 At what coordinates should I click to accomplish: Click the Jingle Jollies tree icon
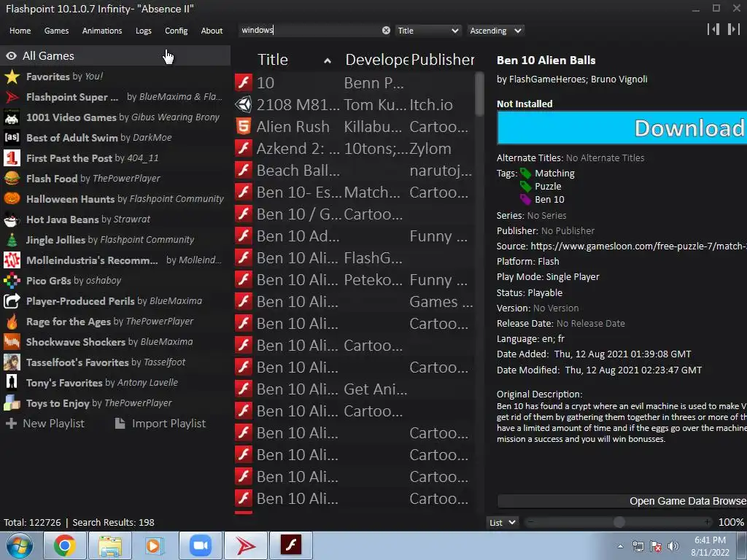click(x=12, y=239)
